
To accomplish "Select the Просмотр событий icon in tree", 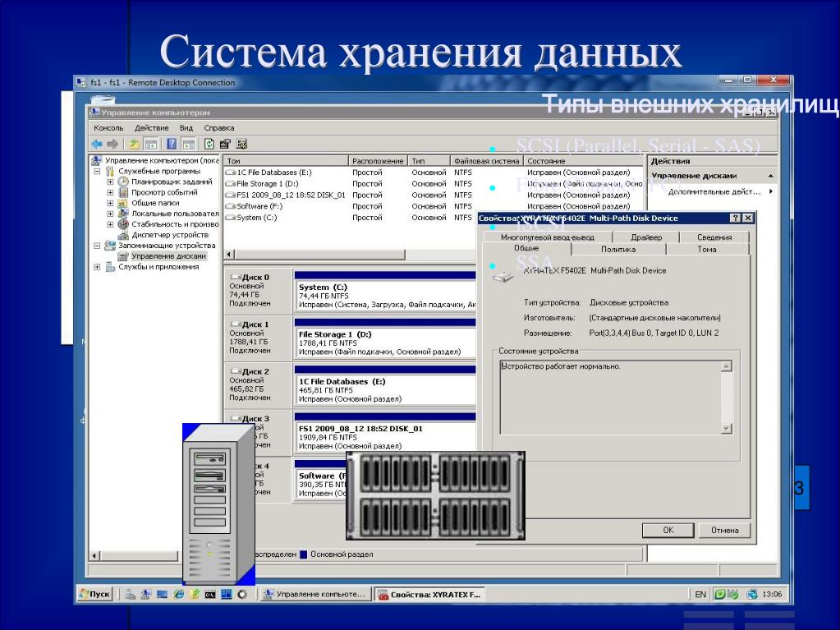I will 122,192.
